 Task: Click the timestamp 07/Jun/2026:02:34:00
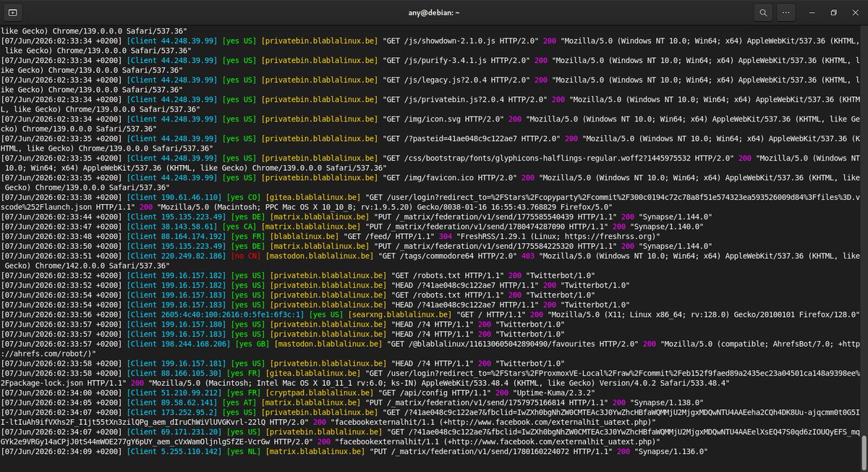coord(49,394)
